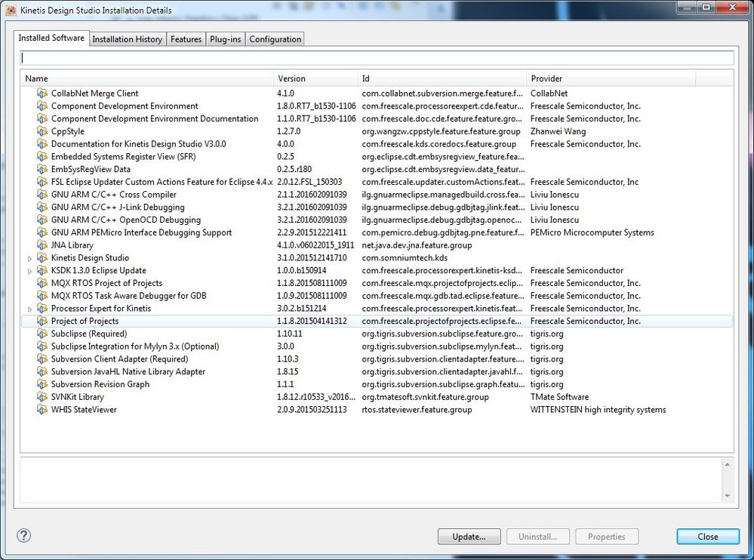Click the Uninstall... button
Screen dimensions: 754x560
(x=537, y=537)
